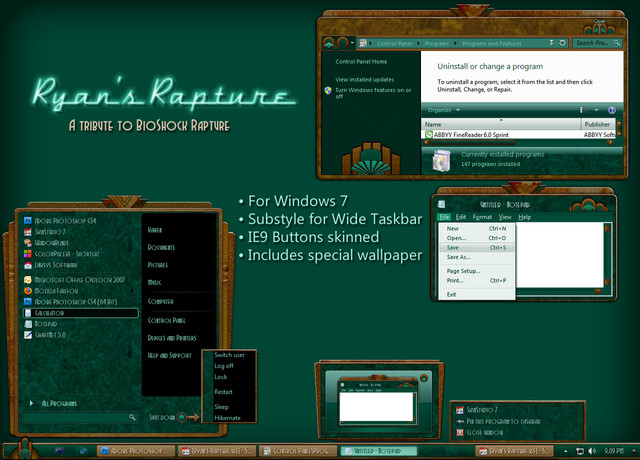
Task: Choose Save As... in Notepad File menu
Action: point(476,257)
